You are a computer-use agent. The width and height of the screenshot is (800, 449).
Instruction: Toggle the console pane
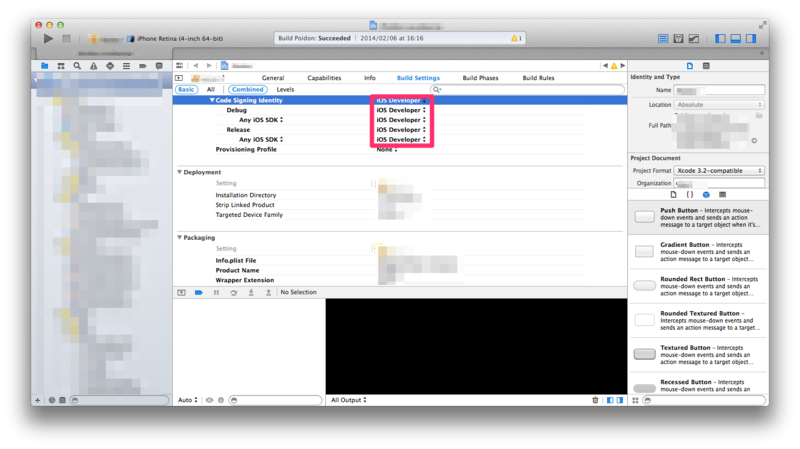pyautogui.click(x=620, y=400)
